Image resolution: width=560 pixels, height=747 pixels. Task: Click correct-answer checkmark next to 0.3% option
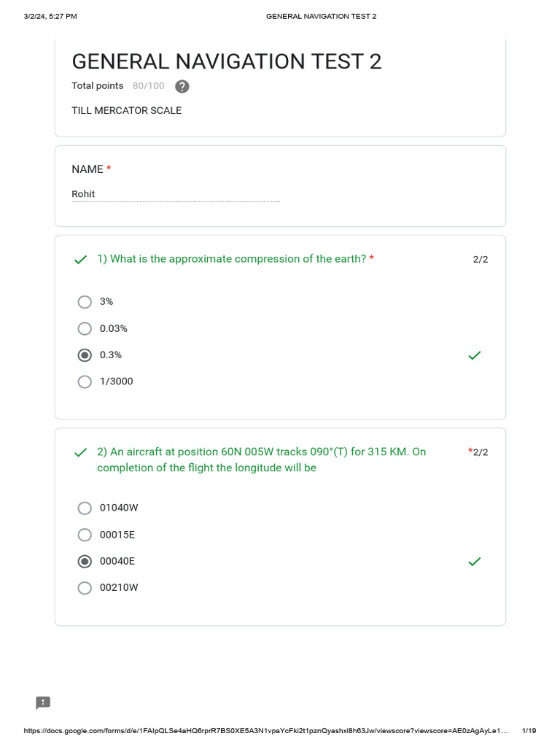474,355
